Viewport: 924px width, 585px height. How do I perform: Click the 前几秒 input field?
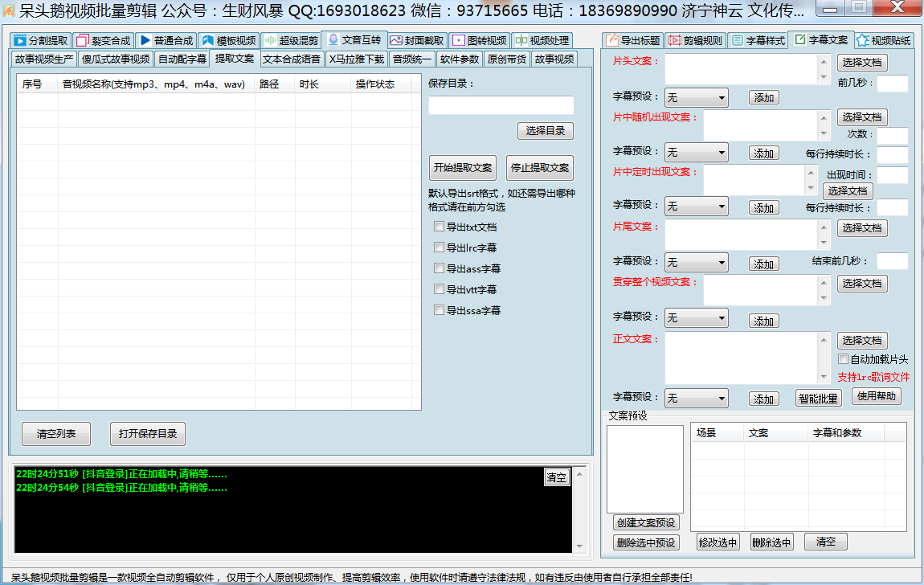pos(892,83)
